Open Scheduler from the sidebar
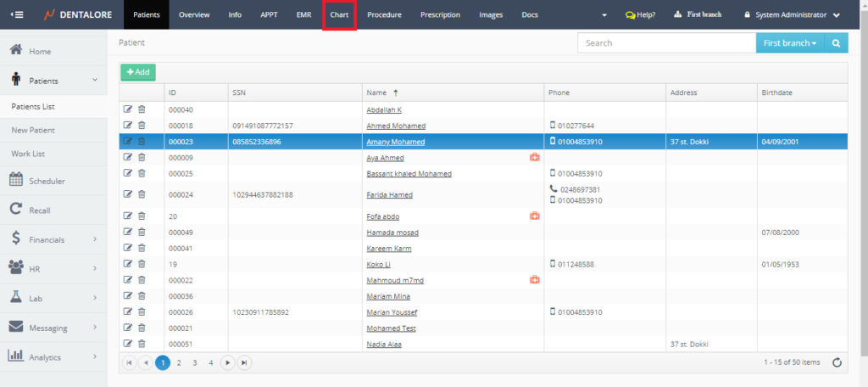 (47, 181)
